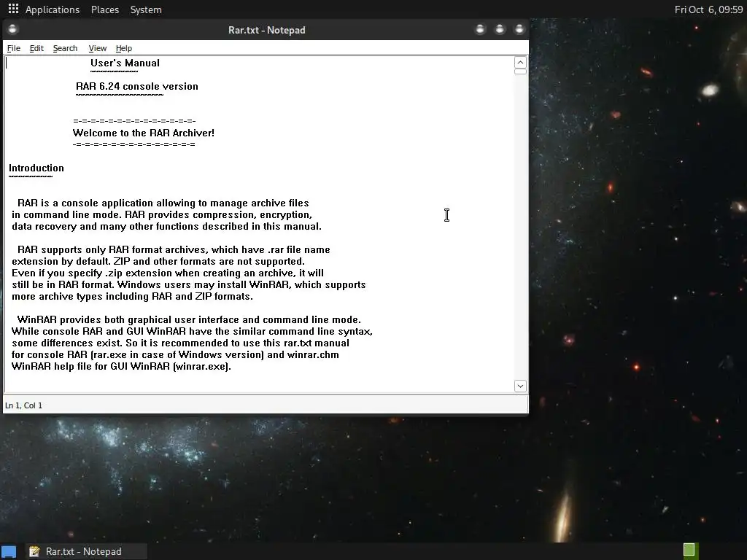The width and height of the screenshot is (747, 560).
Task: Click the line 'WinRAR help file for GUI WinRAR'
Action: point(121,366)
